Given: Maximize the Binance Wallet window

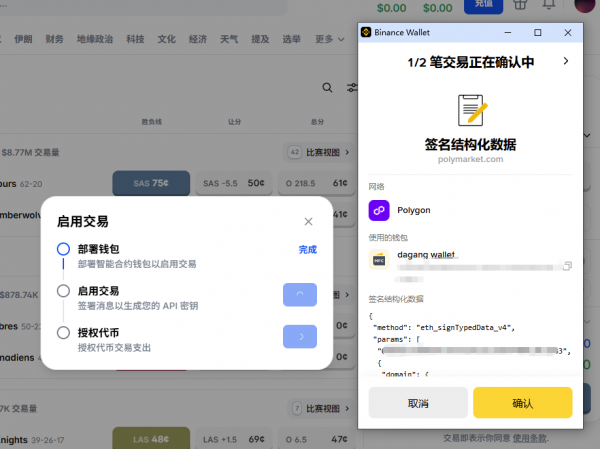Looking at the screenshot, I should (x=538, y=33).
